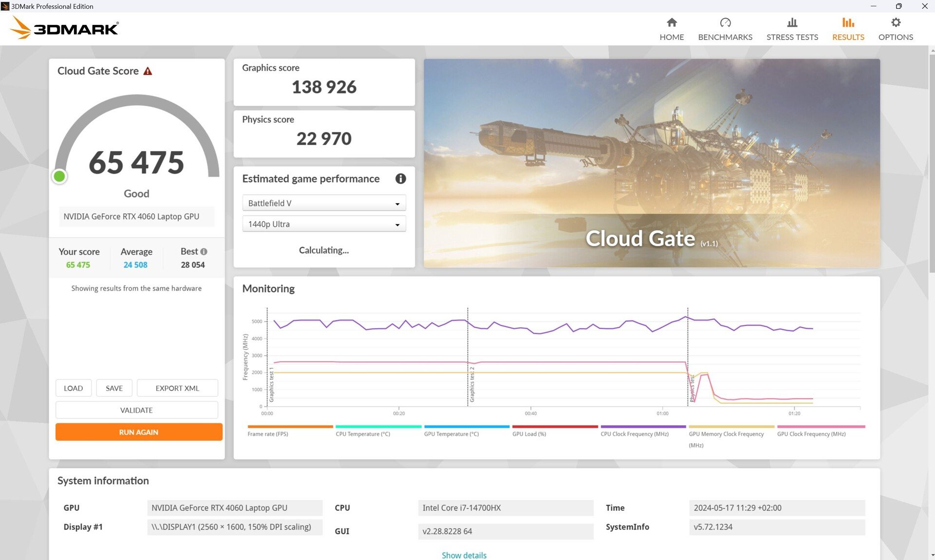Click the LOAD button
This screenshot has width=935, height=560.
tap(73, 388)
